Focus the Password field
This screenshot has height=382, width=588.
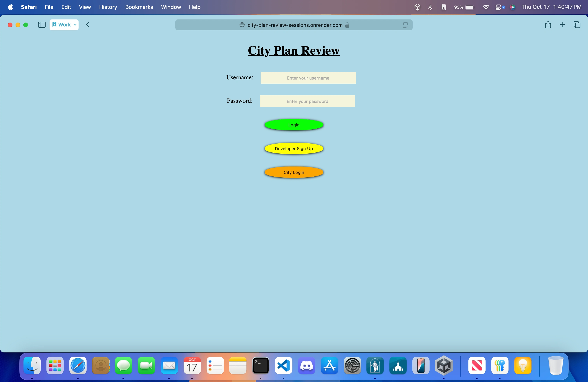tap(307, 101)
